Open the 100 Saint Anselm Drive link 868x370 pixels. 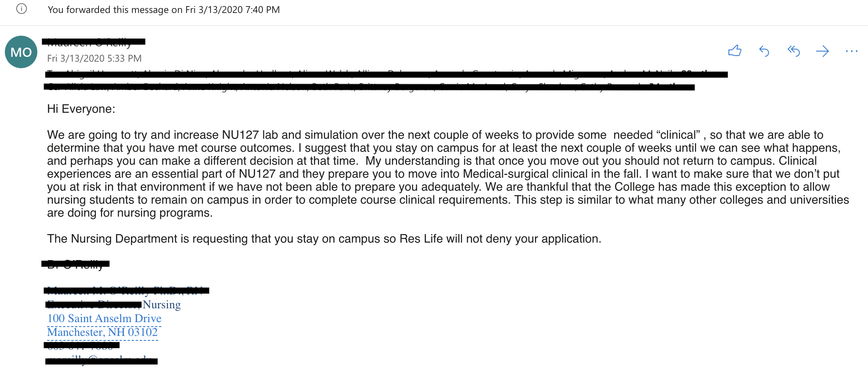tap(104, 318)
